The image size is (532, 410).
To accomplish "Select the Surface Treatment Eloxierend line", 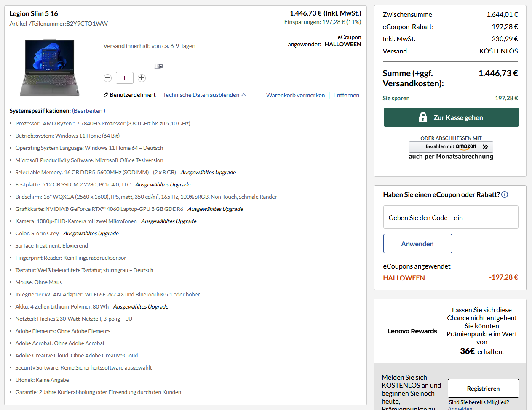I will click(51, 245).
